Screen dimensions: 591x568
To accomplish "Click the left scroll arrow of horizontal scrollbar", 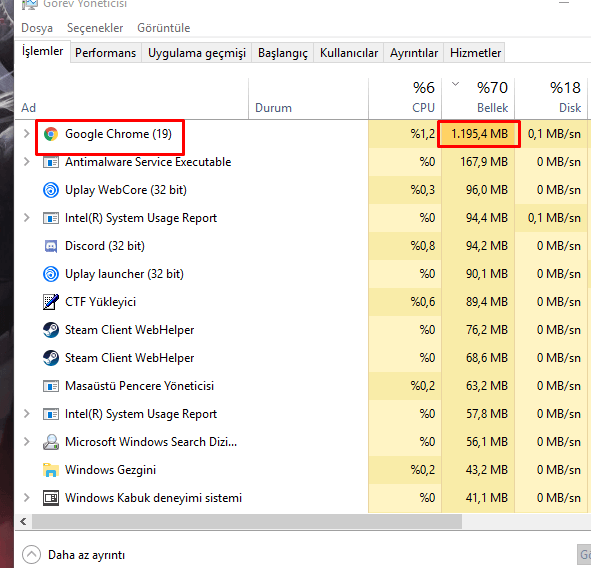I will [x=23, y=521].
